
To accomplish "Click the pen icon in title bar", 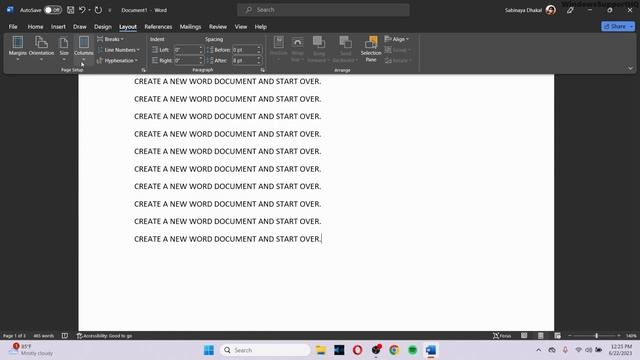I will click(x=570, y=10).
